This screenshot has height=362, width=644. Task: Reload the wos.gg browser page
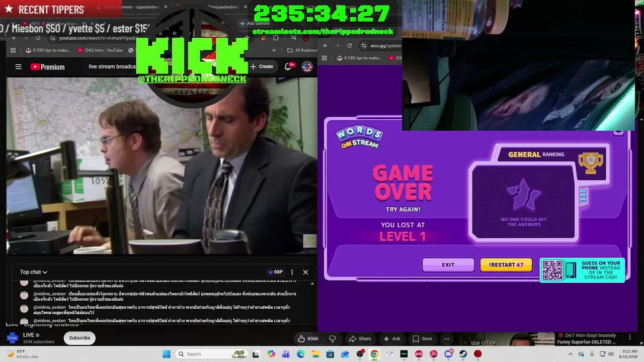(350, 45)
